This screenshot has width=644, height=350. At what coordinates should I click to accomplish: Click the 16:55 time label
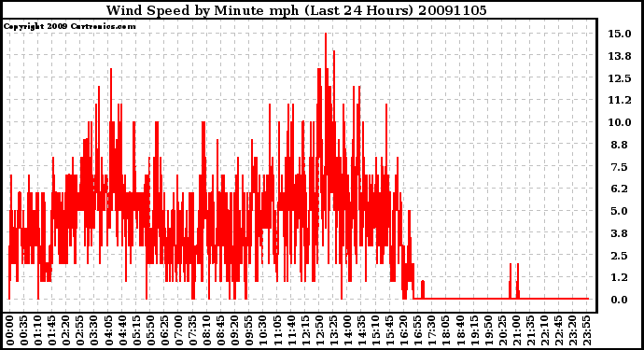[x=417, y=330]
